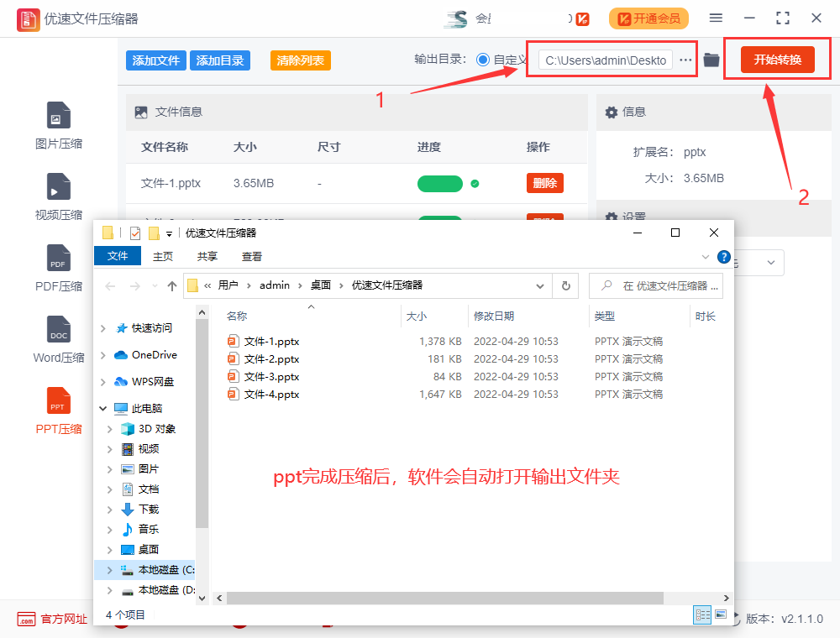Expand the Explorer ribbon with the chevron
Image resolution: width=840 pixels, height=638 pixels.
click(706, 257)
